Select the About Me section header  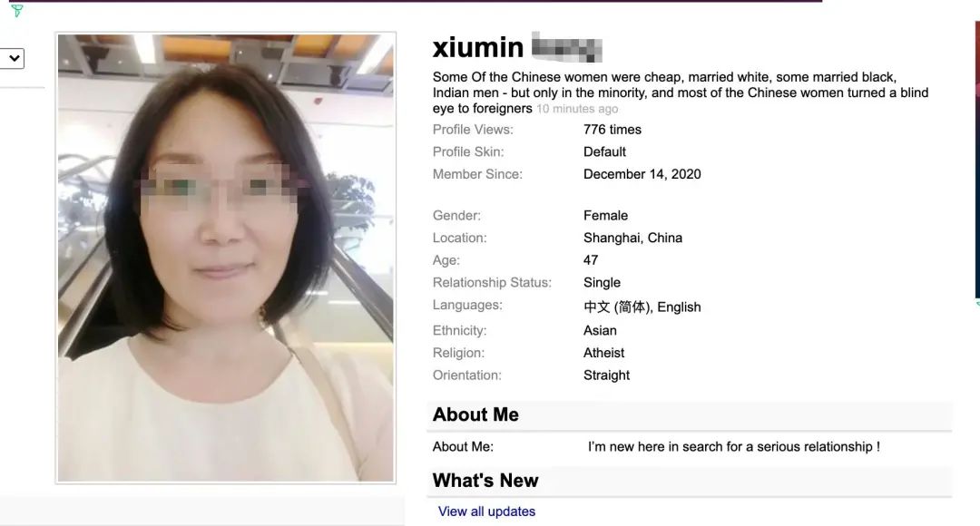[x=690, y=414]
